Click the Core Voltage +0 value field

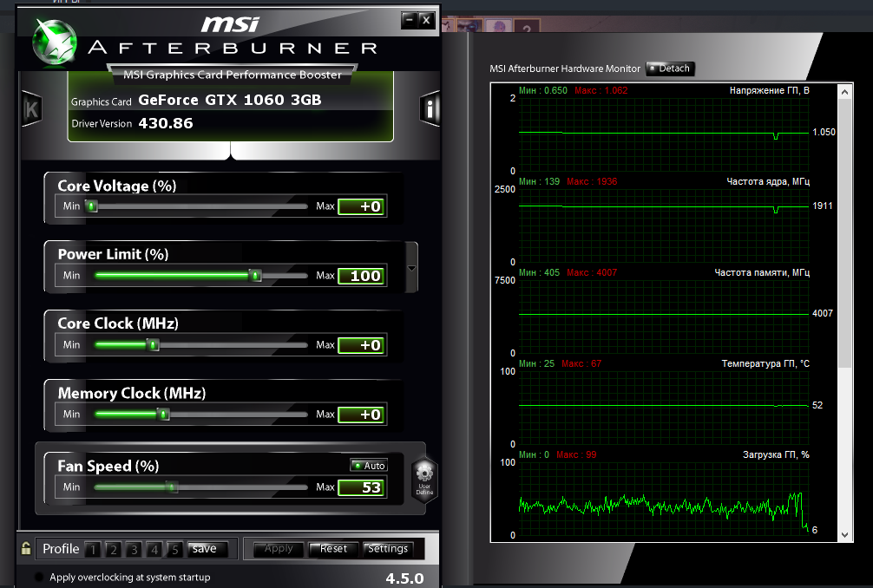click(362, 206)
